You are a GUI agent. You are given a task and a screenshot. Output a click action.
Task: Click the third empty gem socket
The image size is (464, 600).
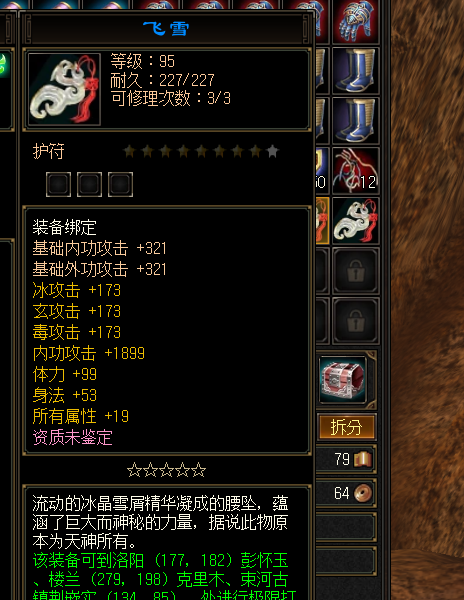tap(120, 184)
